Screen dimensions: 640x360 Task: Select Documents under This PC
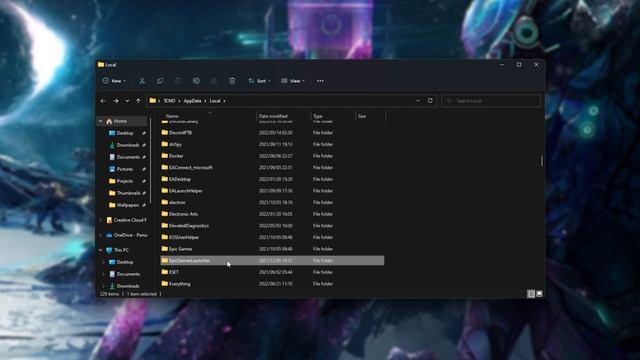click(128, 274)
